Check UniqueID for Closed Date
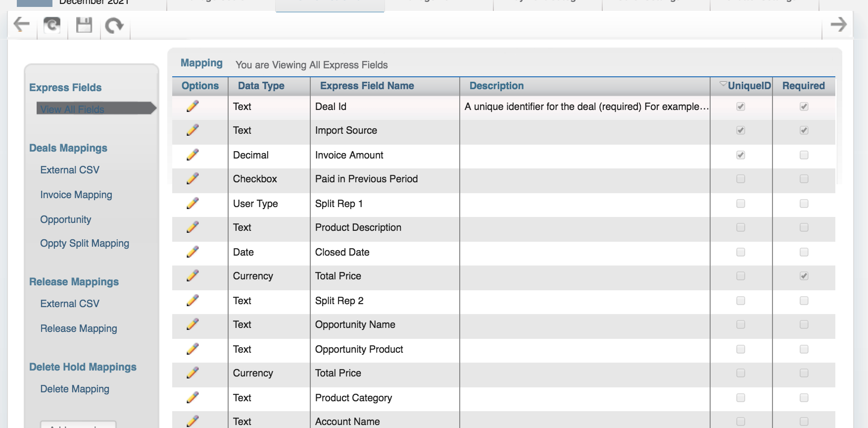868x428 pixels. click(741, 252)
